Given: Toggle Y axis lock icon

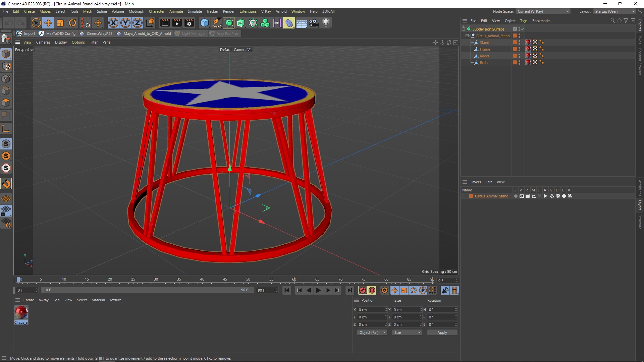Looking at the screenshot, I should click(x=125, y=23).
